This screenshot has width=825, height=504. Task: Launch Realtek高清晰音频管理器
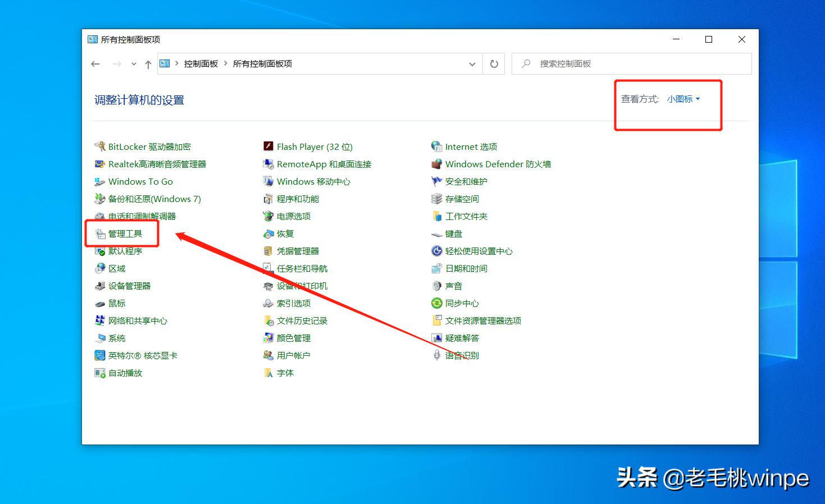[157, 164]
